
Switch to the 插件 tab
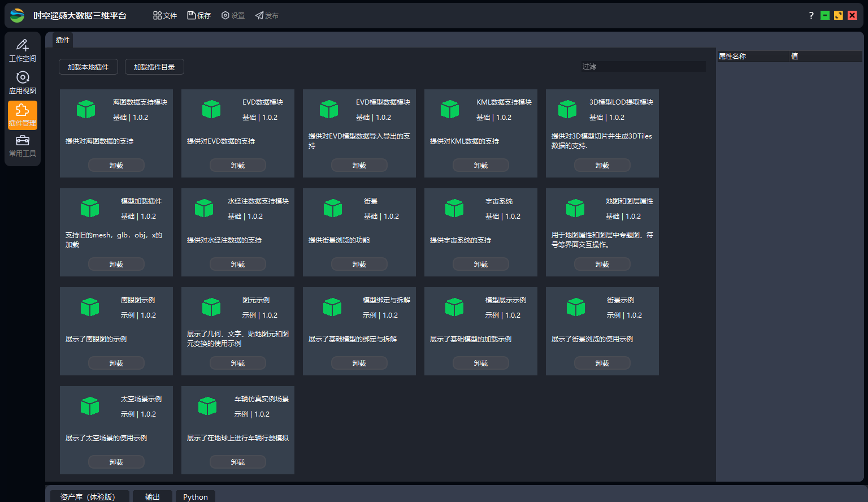click(x=62, y=40)
